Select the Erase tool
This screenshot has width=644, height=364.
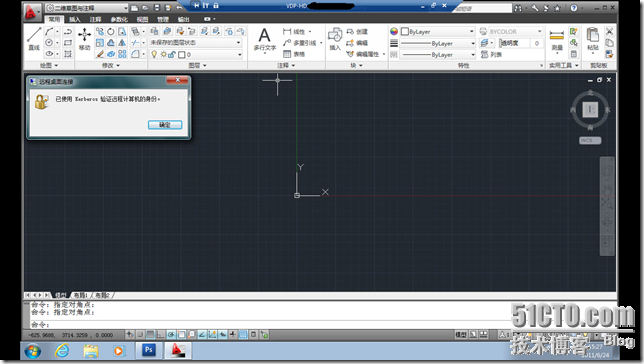[99, 54]
